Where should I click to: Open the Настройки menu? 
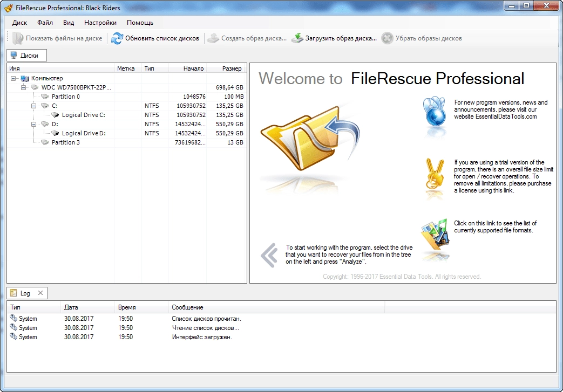[x=100, y=23]
